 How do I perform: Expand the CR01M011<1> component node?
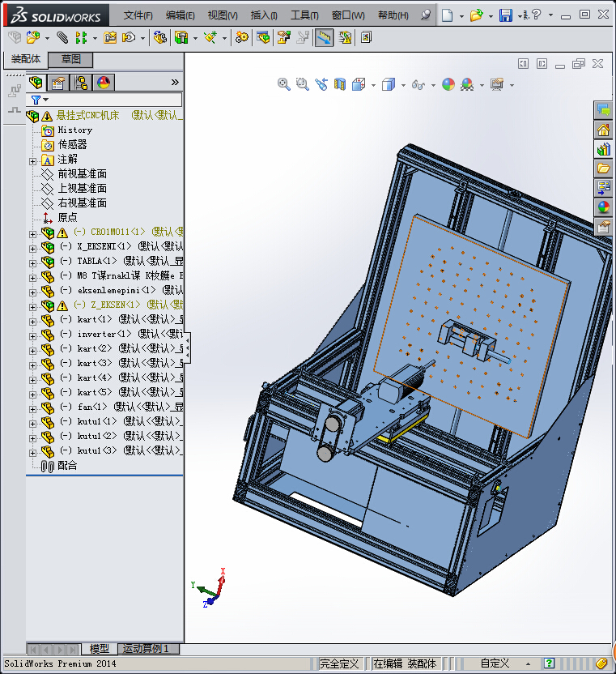(x=32, y=234)
